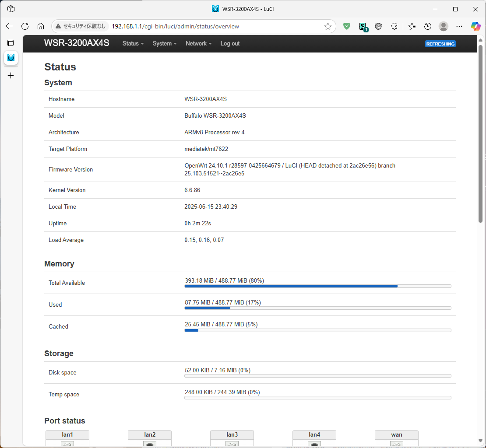Click the Log out menu item
The image size is (486, 448).
point(230,44)
